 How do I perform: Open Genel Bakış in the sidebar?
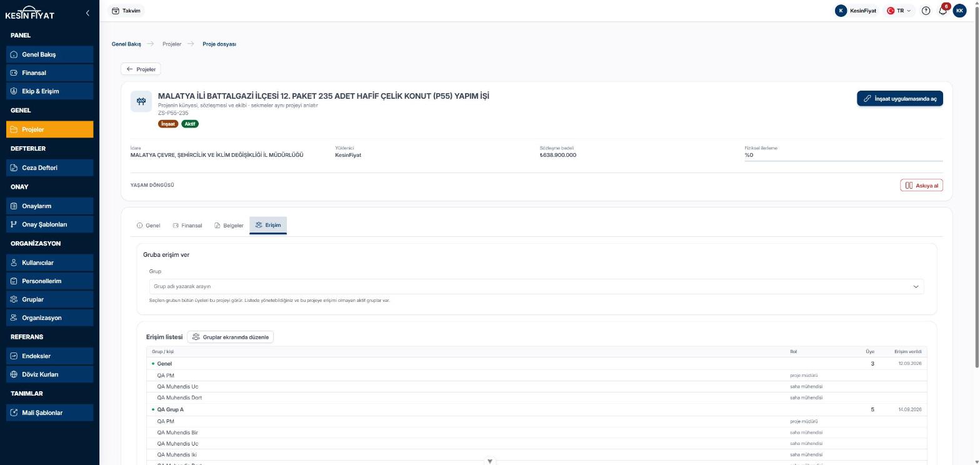point(50,54)
